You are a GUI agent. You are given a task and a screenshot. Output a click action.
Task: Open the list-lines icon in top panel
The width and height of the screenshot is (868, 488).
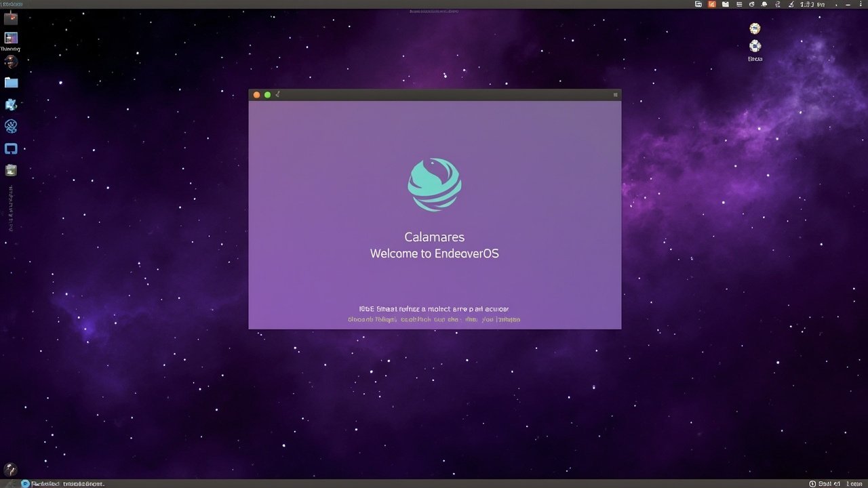(739, 4)
